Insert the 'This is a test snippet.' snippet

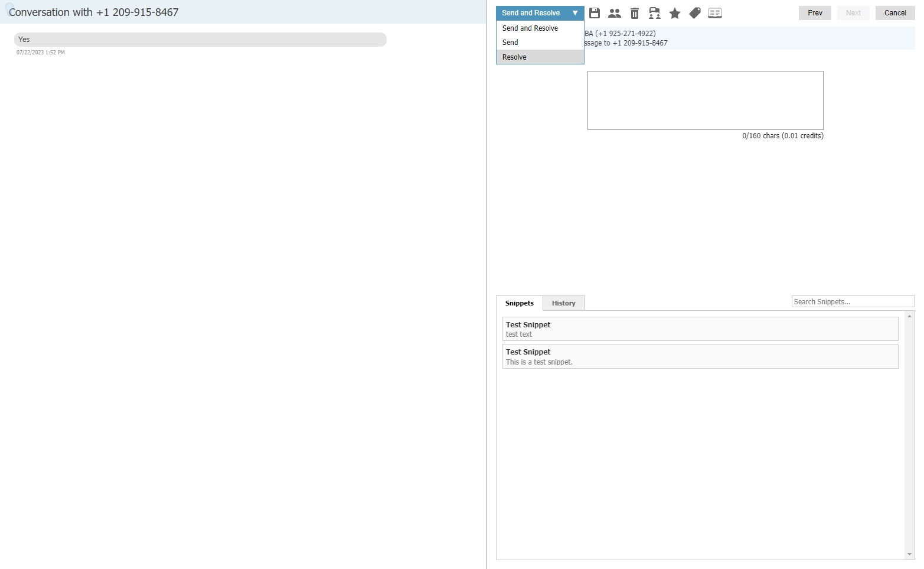coord(700,356)
